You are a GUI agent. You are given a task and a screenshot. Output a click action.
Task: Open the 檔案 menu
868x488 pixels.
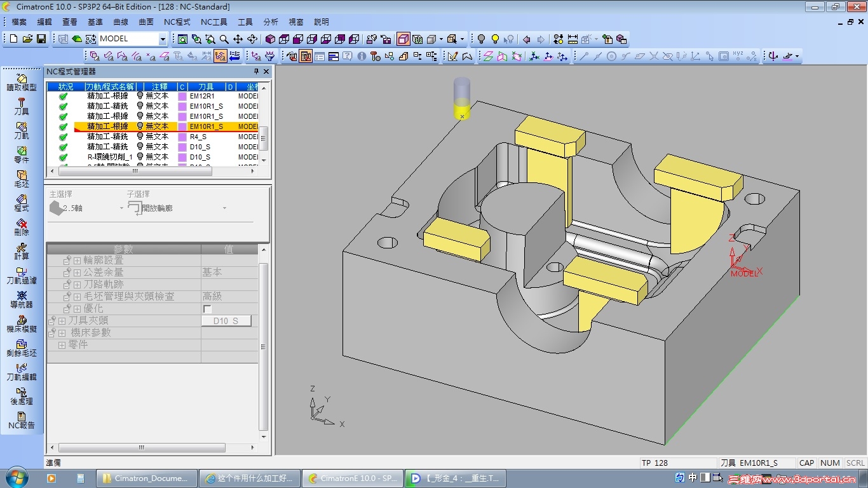[x=20, y=22]
